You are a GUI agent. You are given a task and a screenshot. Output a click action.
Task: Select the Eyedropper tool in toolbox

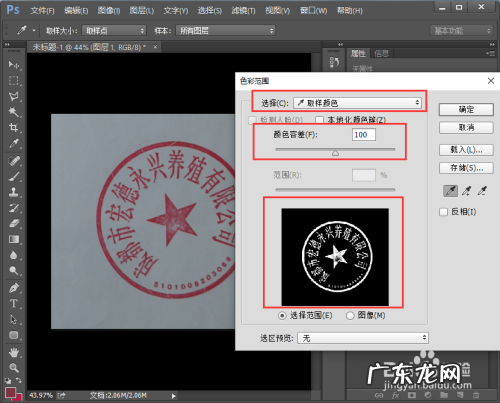(x=14, y=143)
